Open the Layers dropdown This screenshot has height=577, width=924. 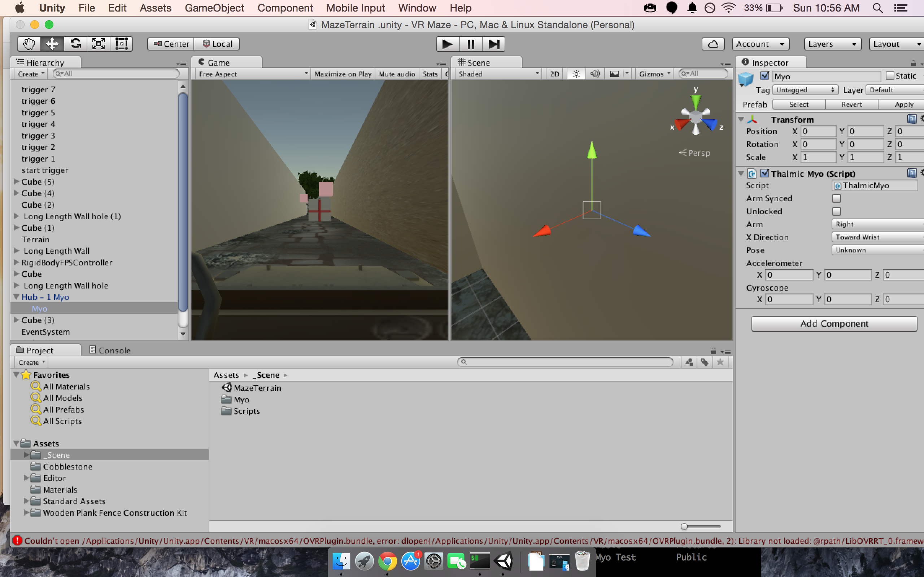point(832,44)
